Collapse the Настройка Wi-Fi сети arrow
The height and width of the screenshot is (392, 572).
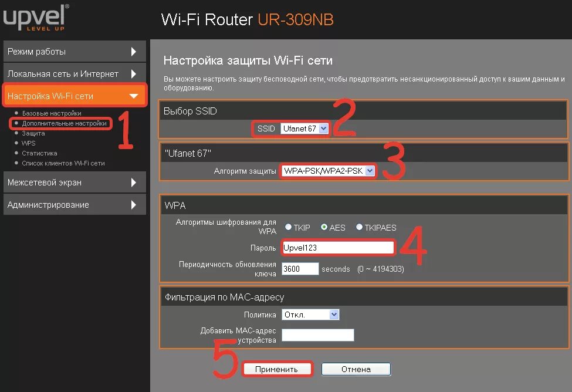[x=134, y=96]
